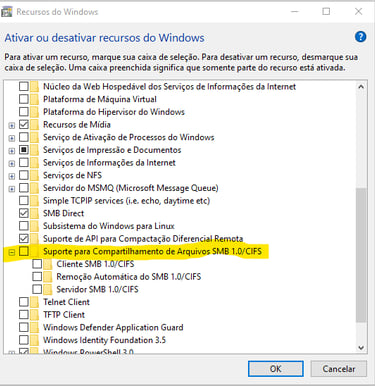Click the folder icon beside Serviços de NFS

tap(35, 175)
